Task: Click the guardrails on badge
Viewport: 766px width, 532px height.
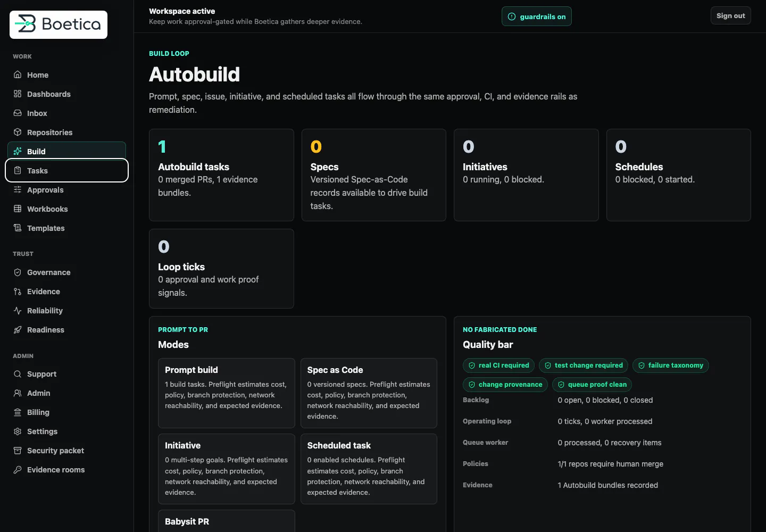Action: pos(536,16)
